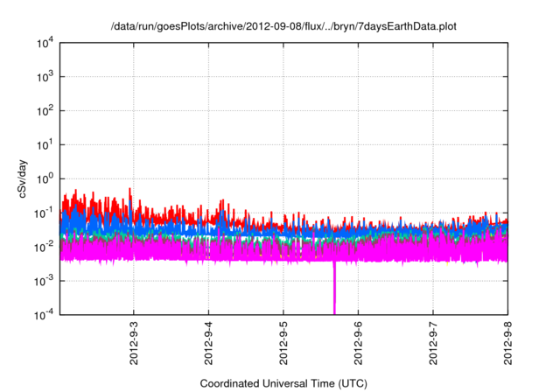Click the plot title file path text
This screenshot has height=392, width=560.
(x=283, y=27)
